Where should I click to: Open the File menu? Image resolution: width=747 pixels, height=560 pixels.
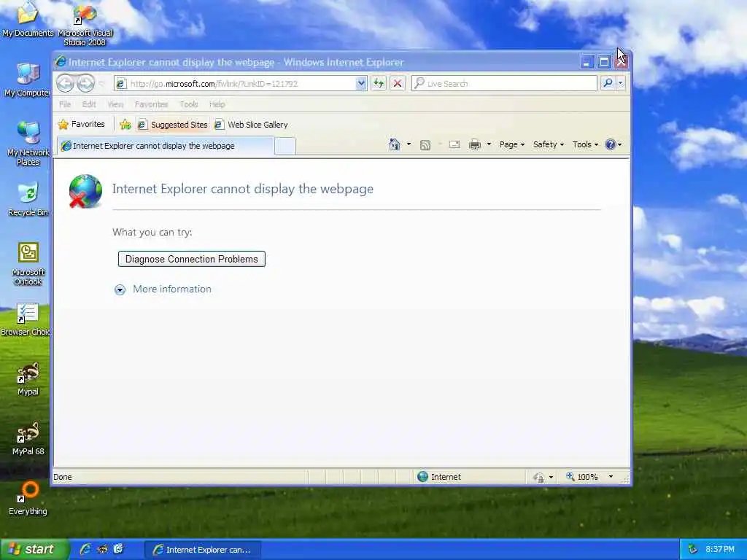coord(65,104)
